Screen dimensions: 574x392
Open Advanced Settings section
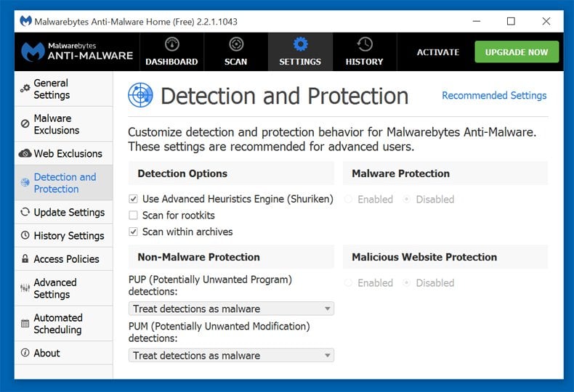[x=64, y=288]
